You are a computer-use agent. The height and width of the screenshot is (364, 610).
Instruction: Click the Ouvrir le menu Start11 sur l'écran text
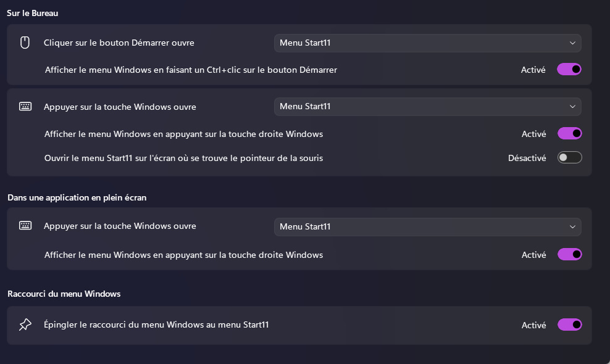(183, 158)
